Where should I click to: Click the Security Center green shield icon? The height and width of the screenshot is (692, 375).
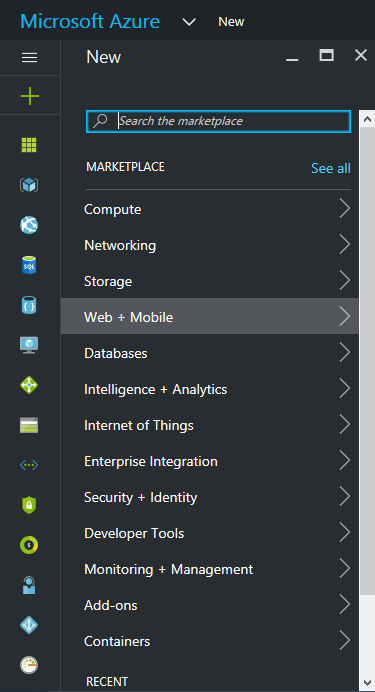(29, 505)
